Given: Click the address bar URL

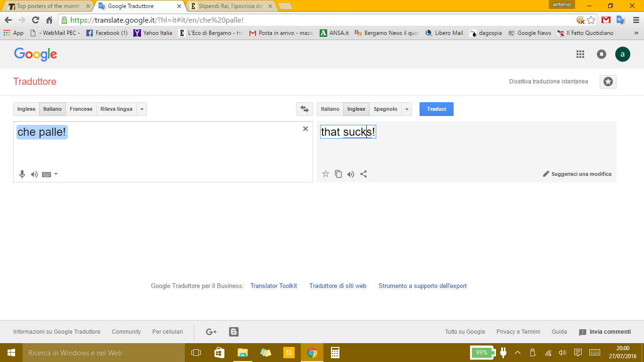Looking at the screenshot, I should 157,20.
